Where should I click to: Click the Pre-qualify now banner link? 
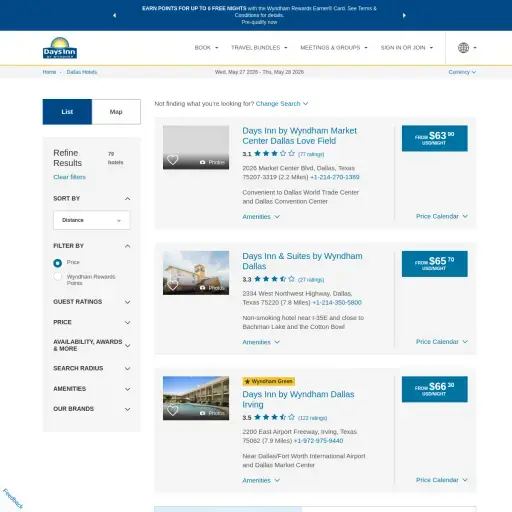(x=259, y=22)
